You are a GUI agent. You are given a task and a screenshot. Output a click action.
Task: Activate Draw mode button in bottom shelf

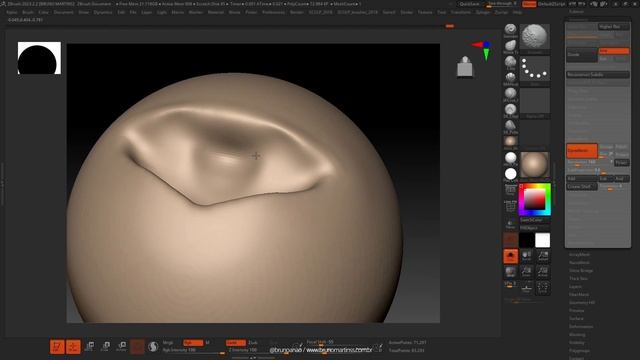coord(73,347)
